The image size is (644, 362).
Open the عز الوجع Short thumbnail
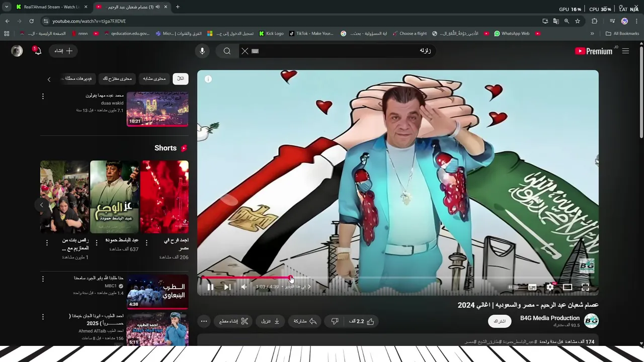(114, 197)
